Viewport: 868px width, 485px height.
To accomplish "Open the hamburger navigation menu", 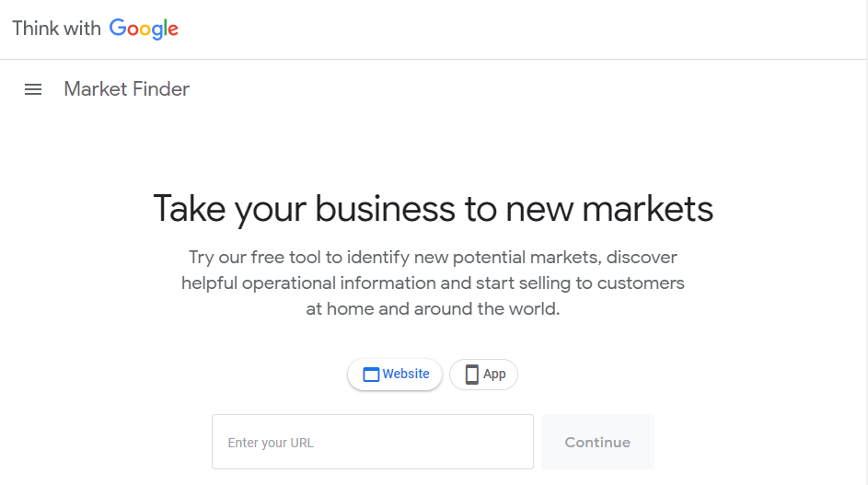I will click(33, 89).
